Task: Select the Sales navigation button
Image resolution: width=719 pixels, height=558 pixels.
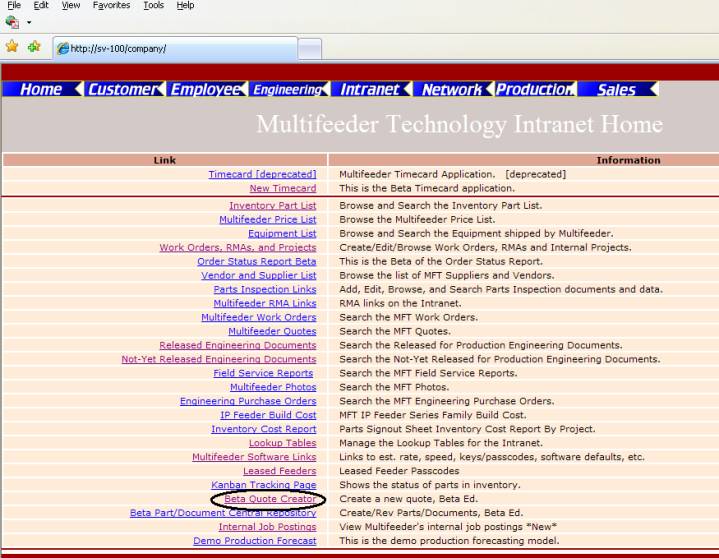Action: coord(616,90)
